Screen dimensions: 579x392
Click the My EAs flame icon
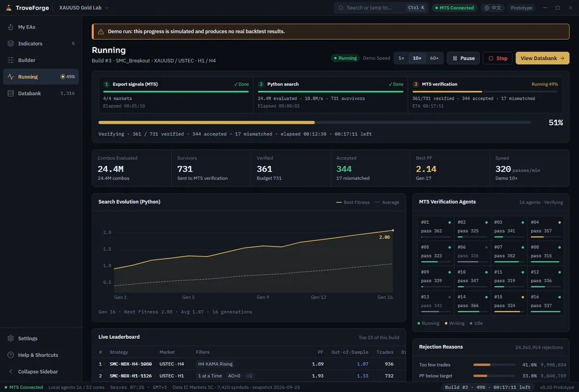click(11, 27)
